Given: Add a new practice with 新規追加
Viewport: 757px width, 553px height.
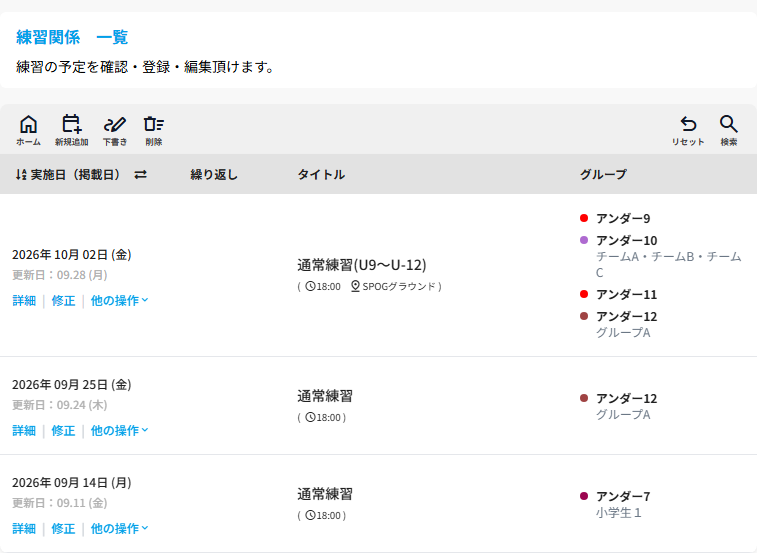Looking at the screenshot, I should pyautogui.click(x=71, y=130).
